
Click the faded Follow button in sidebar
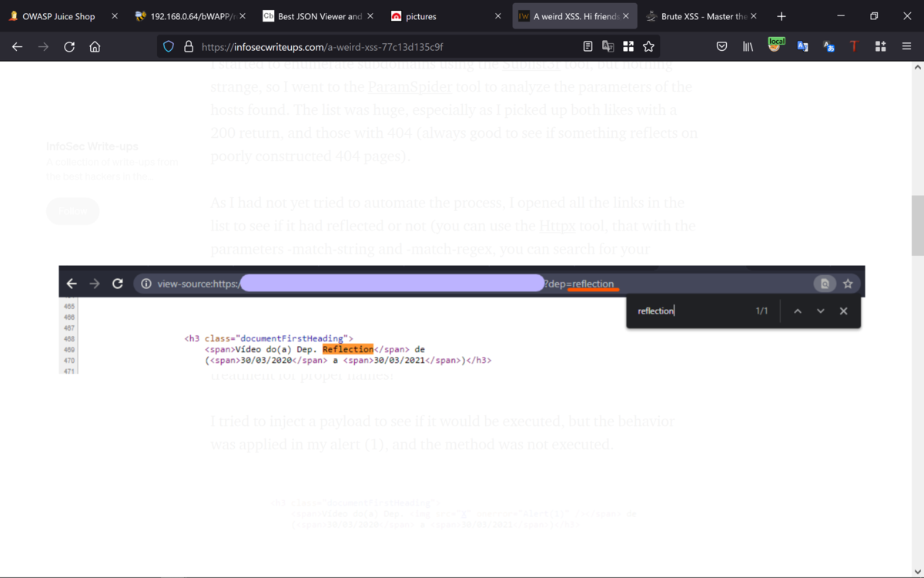(x=72, y=211)
